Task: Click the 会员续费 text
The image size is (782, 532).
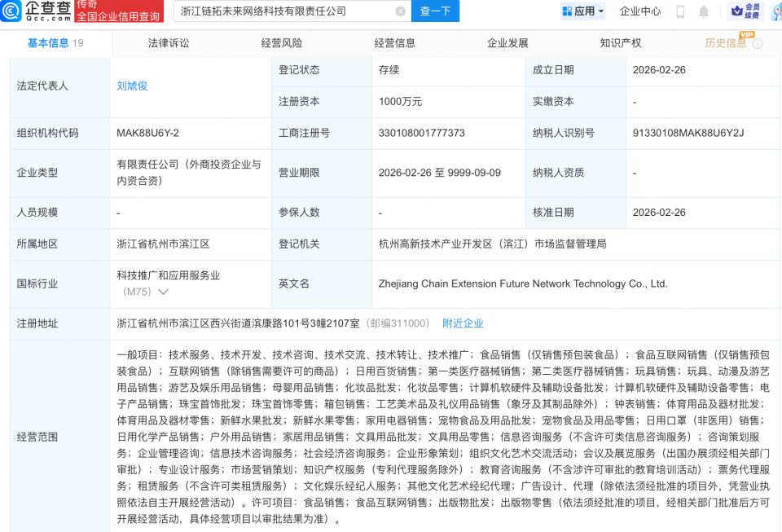Action: (753, 11)
